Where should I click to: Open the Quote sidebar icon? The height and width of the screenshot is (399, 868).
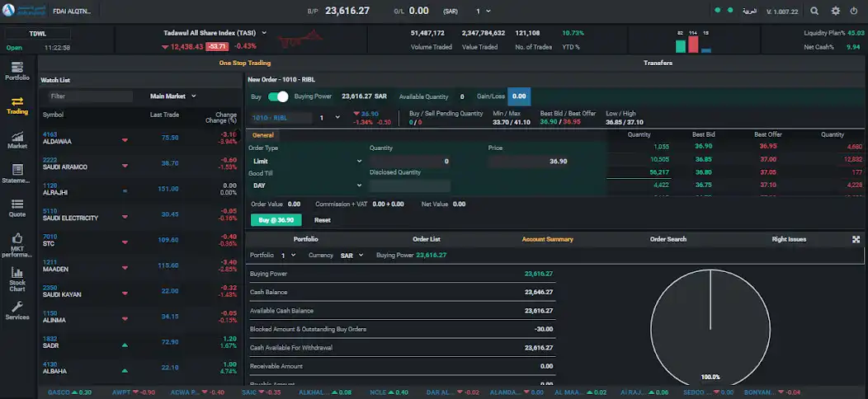point(17,208)
